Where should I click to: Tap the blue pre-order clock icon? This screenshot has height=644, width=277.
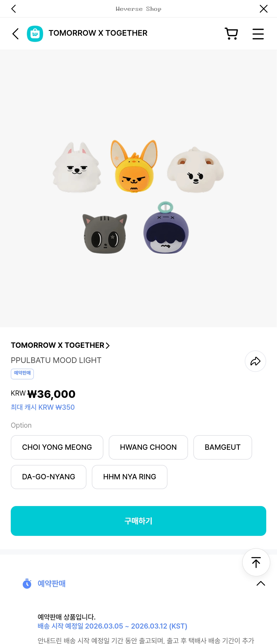point(27,584)
